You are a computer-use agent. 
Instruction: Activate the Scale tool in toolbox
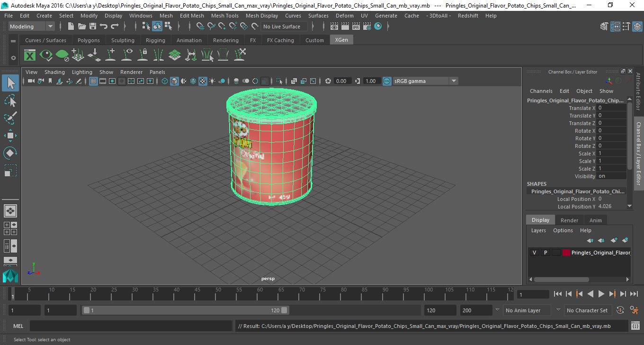click(10, 170)
